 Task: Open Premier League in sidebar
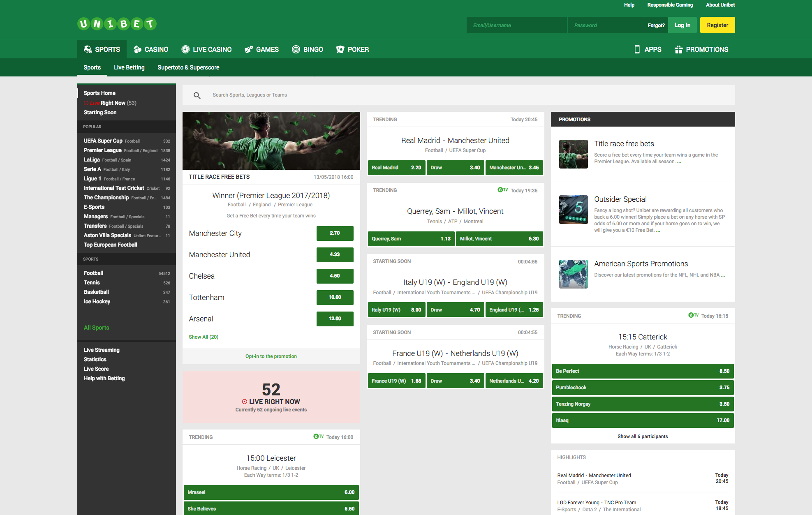point(127,150)
